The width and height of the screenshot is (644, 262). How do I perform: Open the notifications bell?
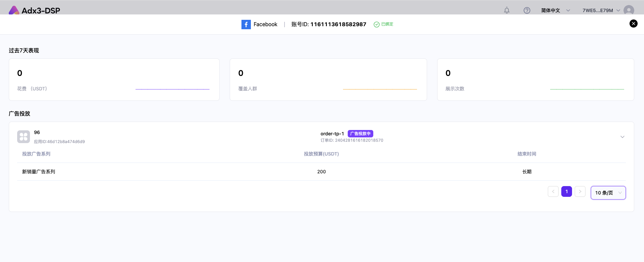506,10
